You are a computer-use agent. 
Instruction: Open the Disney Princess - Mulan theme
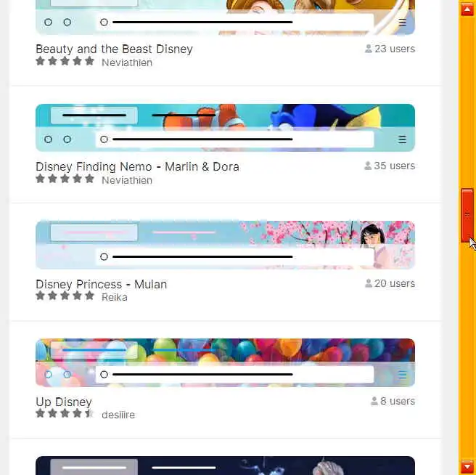[x=101, y=284]
